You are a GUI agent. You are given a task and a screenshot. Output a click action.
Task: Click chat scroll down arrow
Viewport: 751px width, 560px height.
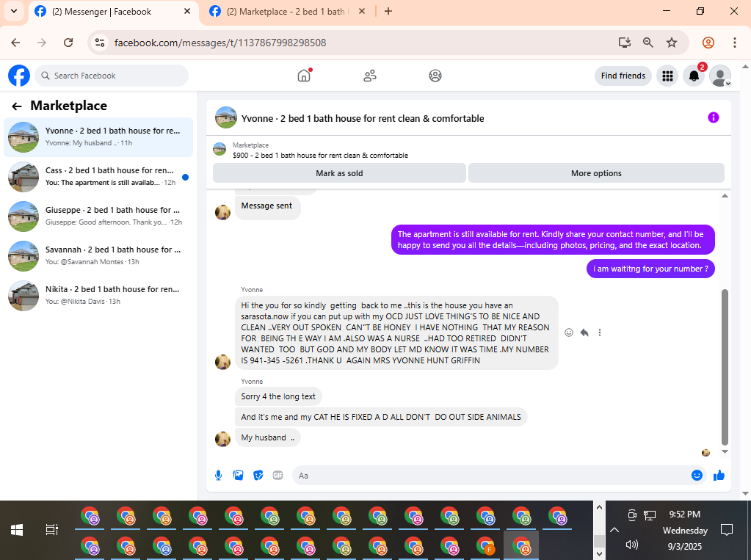[725, 451]
